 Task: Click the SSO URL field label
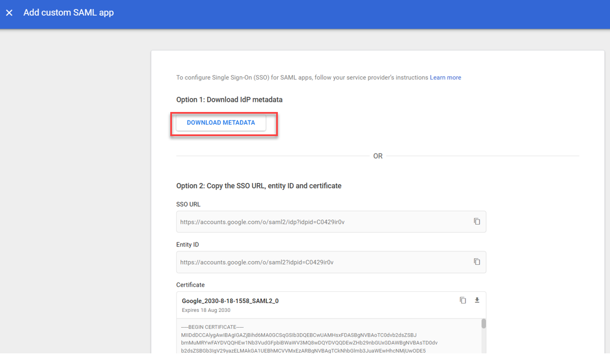[x=188, y=204]
